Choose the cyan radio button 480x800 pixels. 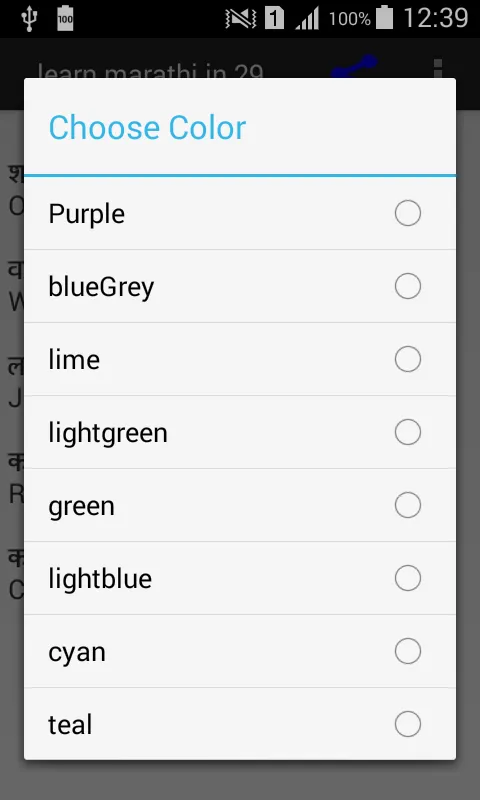[x=408, y=651]
